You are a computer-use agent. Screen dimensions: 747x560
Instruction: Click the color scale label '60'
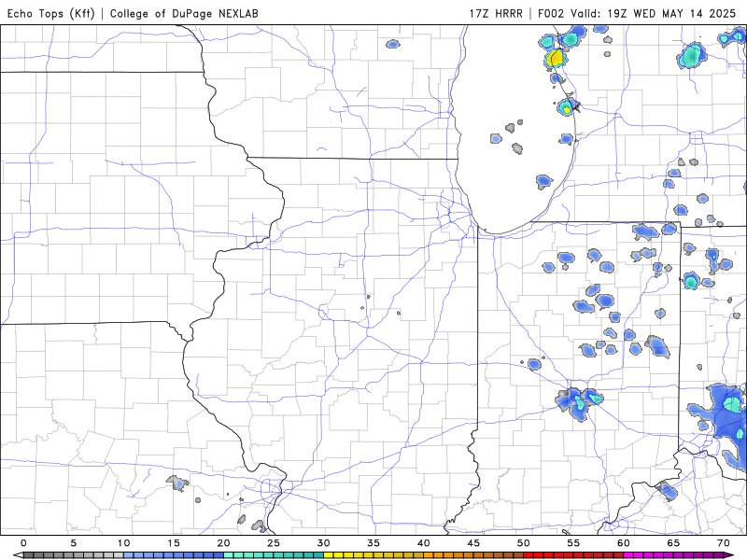(x=624, y=543)
